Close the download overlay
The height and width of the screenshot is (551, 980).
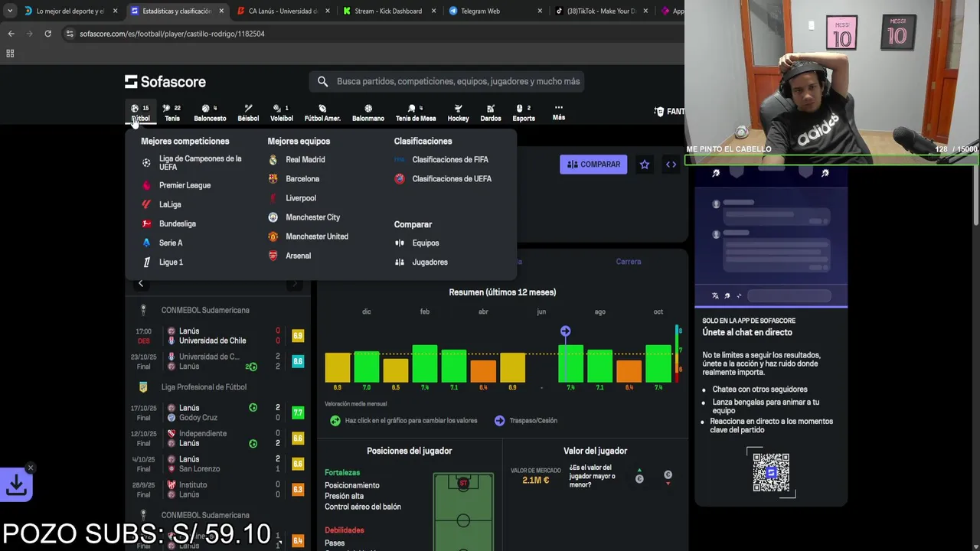pyautogui.click(x=31, y=468)
